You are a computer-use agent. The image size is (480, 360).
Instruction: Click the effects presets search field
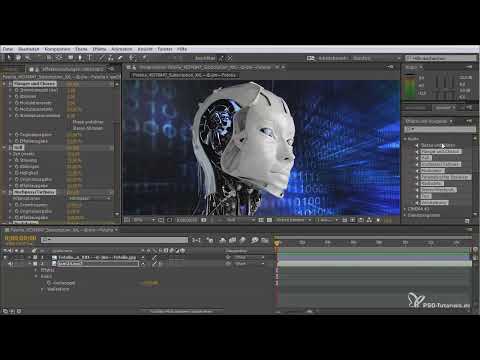[440, 129]
